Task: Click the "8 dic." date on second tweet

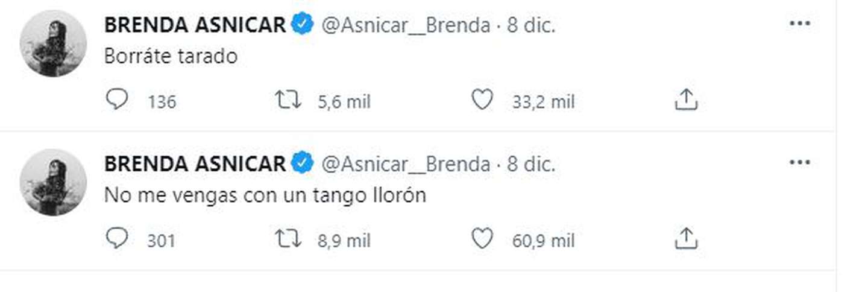Action: (x=531, y=164)
